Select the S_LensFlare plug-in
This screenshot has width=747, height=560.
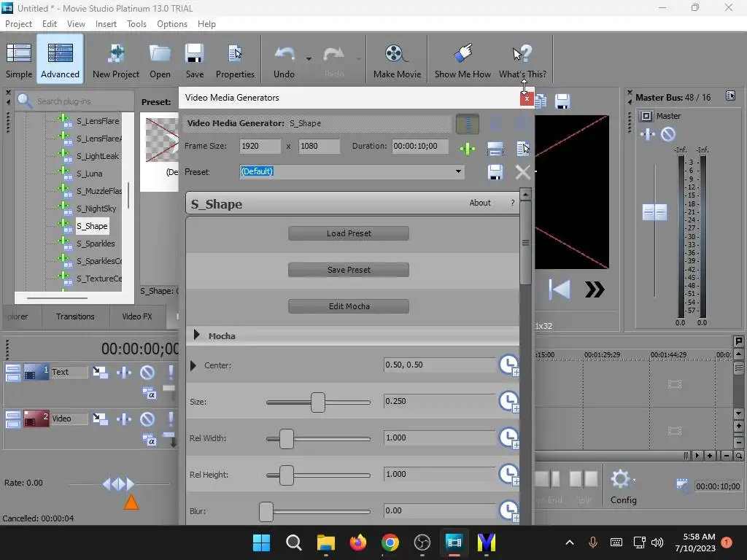point(98,121)
